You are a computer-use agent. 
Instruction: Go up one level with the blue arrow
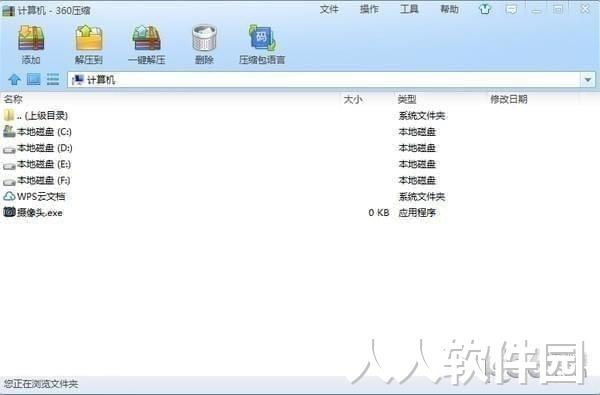coord(15,80)
